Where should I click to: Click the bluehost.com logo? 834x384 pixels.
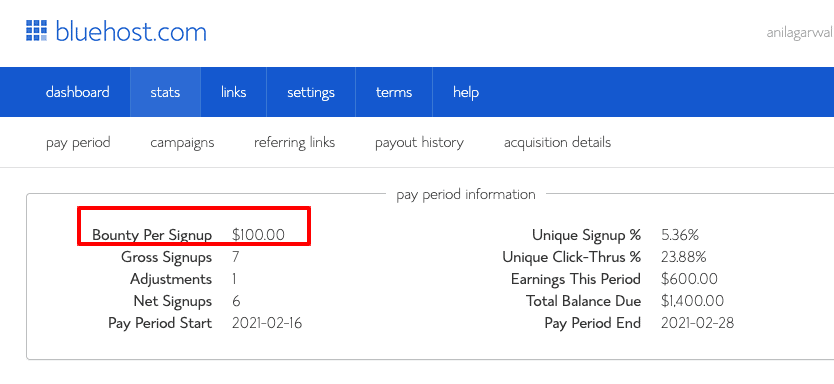116,31
